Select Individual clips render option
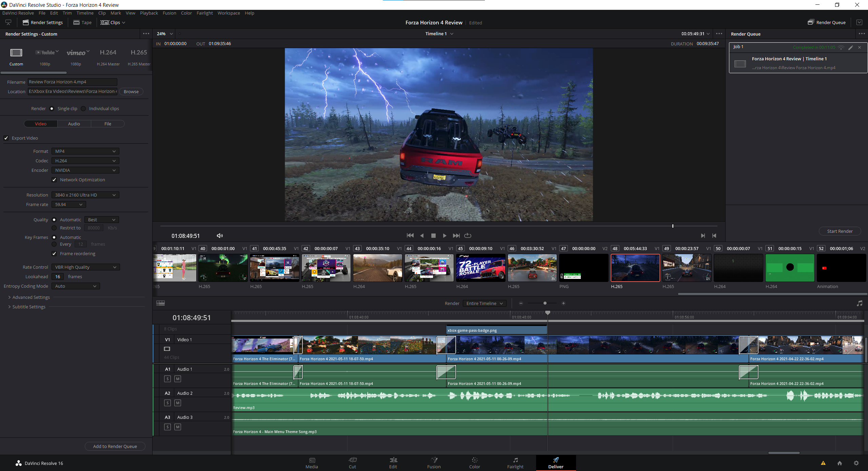 click(83, 108)
